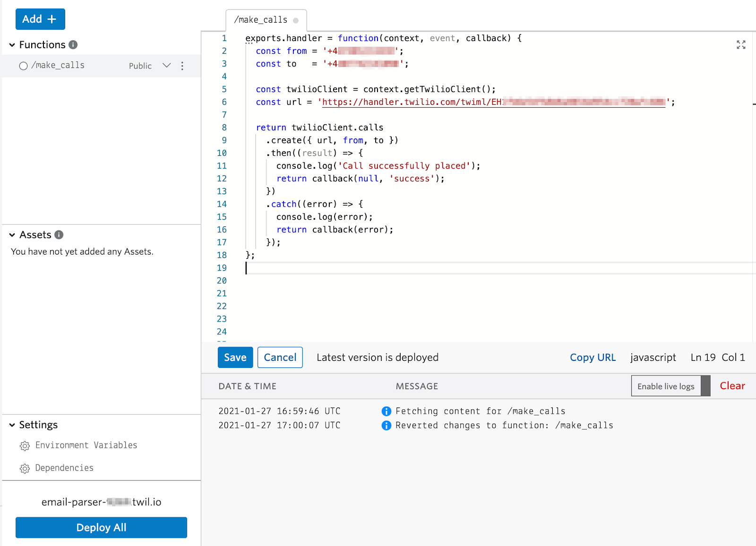Click the 2021-01-27 16:59:46 UTC log timestamp

click(x=279, y=411)
